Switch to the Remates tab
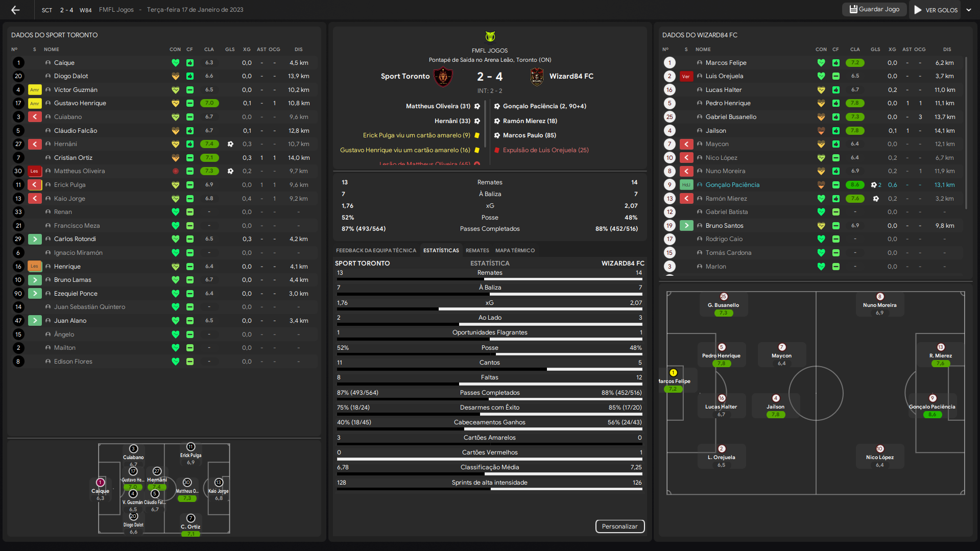The height and width of the screenshot is (551, 980). pos(477,251)
